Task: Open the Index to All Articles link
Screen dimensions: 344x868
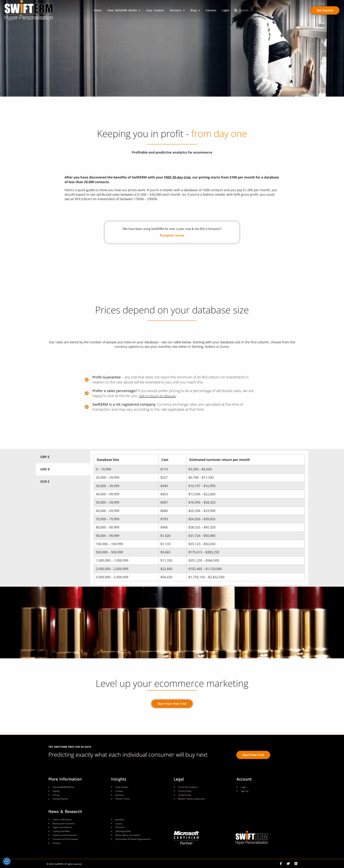Action: pyautogui.click(x=62, y=820)
